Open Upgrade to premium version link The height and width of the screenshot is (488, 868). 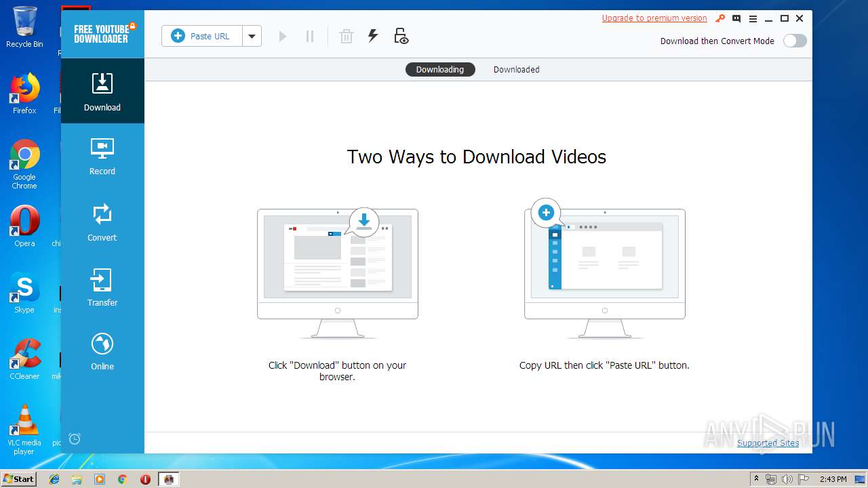pyautogui.click(x=654, y=18)
